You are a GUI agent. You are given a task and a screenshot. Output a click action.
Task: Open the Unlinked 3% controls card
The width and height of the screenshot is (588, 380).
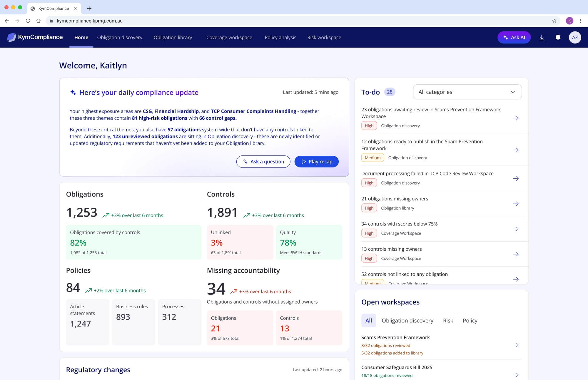point(240,242)
